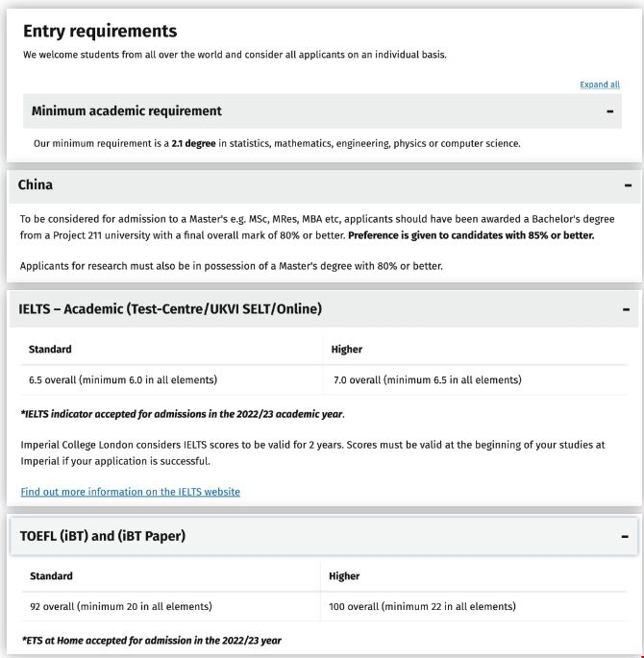Click the 100 overall TOEFL score cell
Viewport: 644px width, 658px height.
[422, 606]
